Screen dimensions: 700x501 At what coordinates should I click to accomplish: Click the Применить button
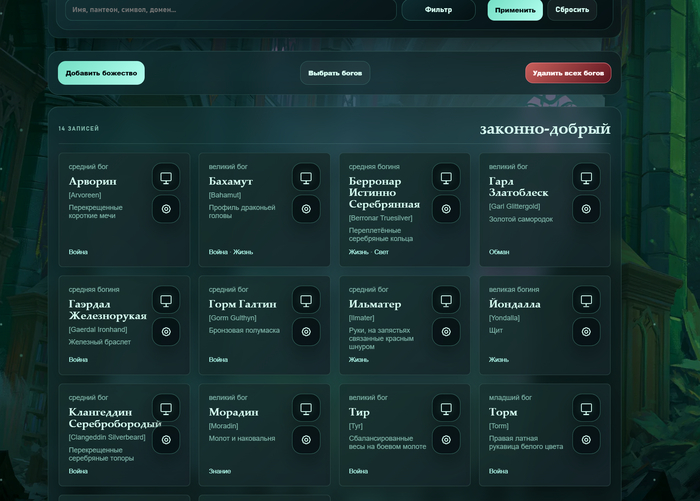515,10
